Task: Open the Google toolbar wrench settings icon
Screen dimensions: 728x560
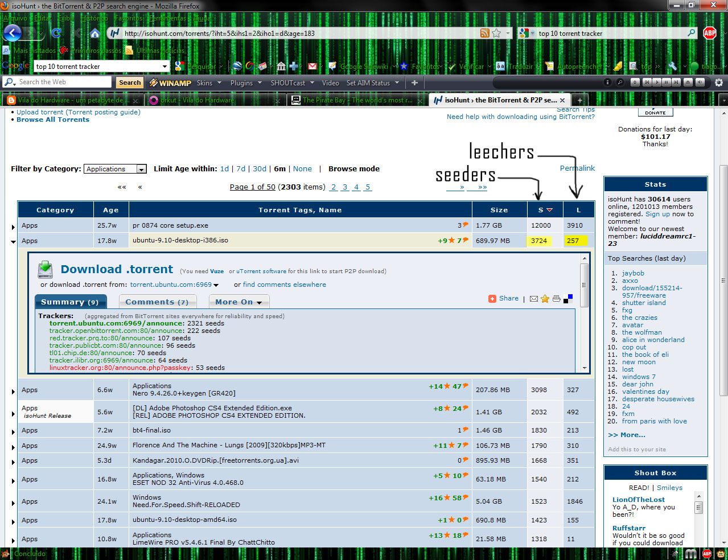Action: click(x=672, y=66)
